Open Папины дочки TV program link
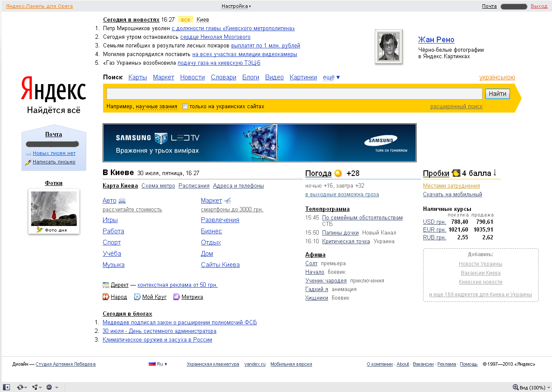 click(x=340, y=232)
